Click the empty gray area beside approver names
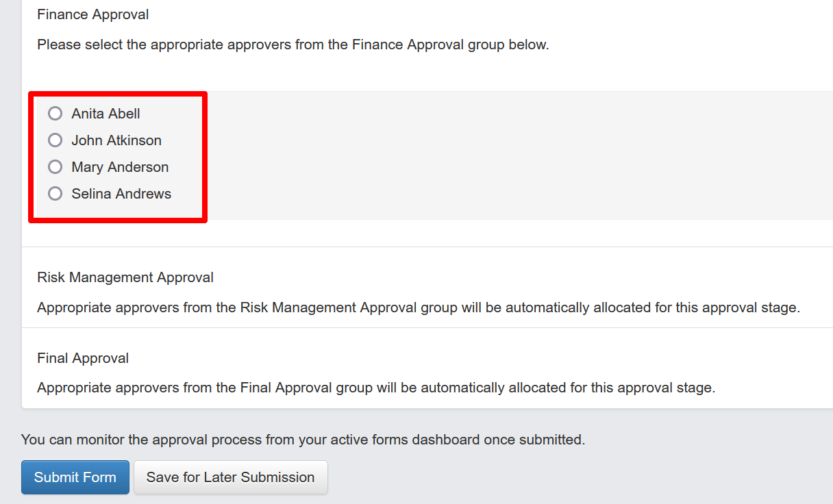 (514, 155)
